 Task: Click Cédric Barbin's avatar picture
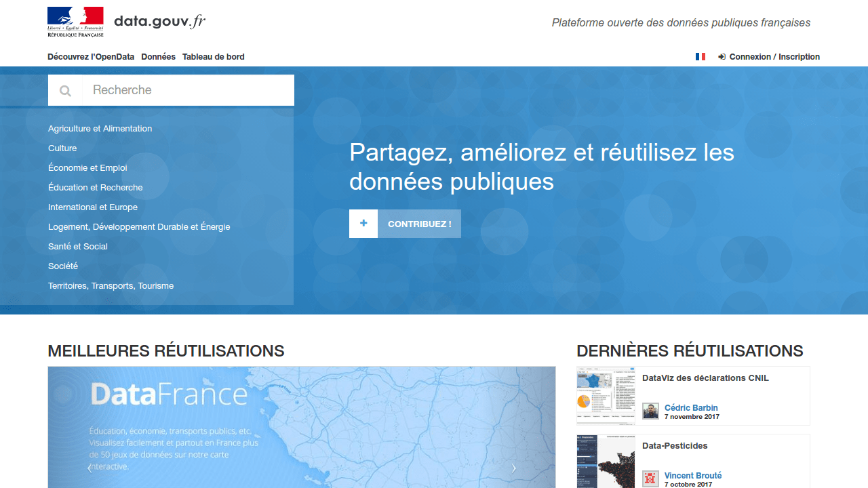point(650,411)
